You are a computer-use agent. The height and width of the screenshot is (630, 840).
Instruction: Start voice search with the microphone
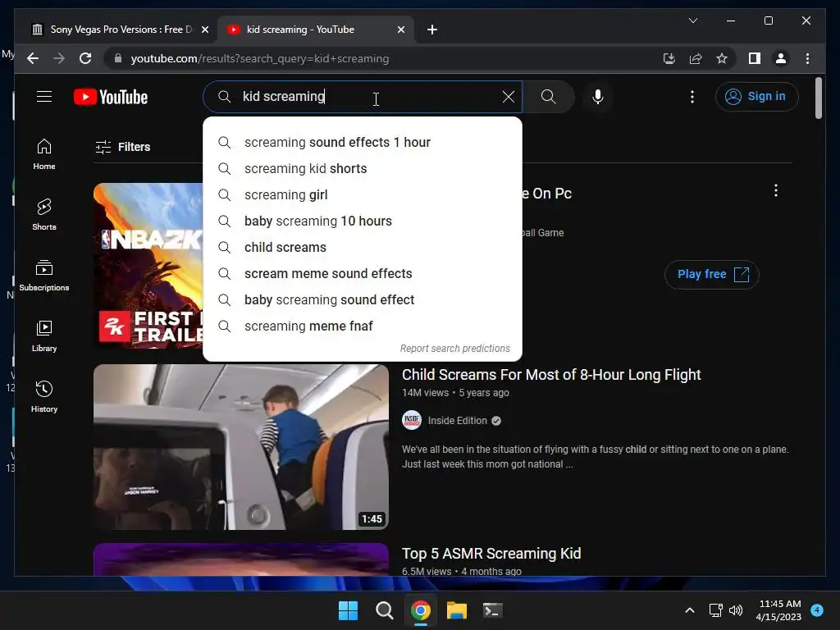click(598, 97)
